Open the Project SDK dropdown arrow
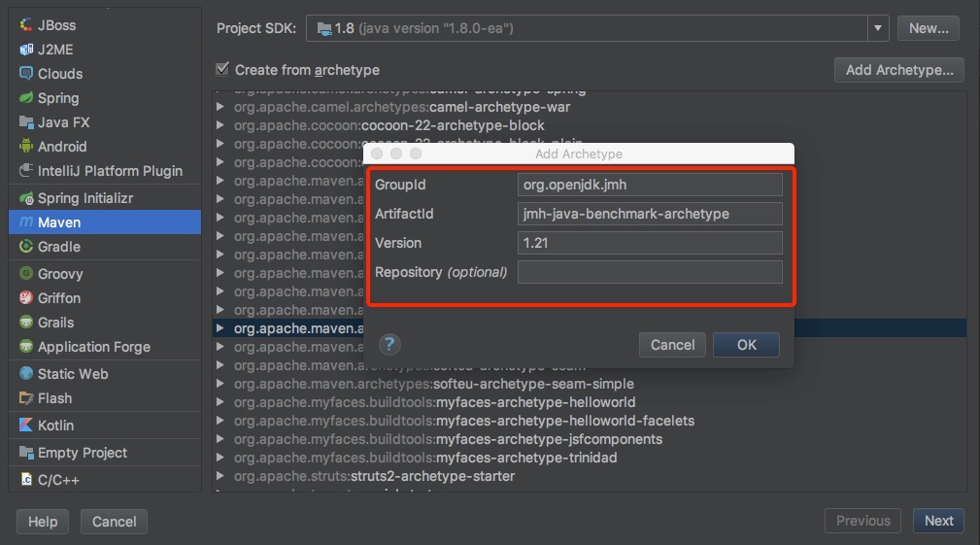This screenshot has height=545, width=980. click(x=877, y=28)
